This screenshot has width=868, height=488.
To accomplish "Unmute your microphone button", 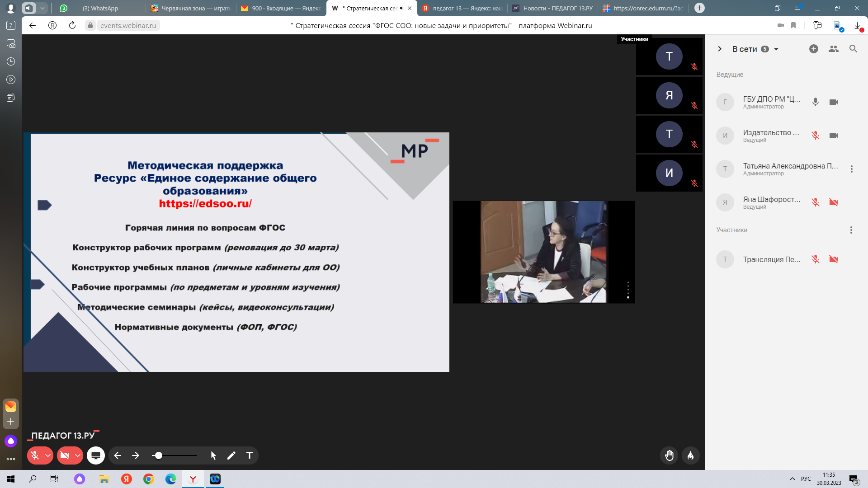I will coord(35,455).
